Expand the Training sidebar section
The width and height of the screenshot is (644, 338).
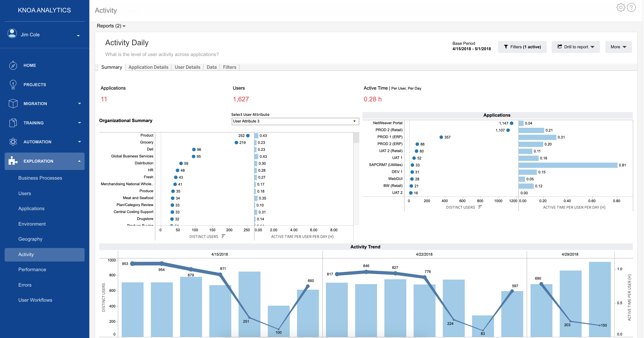pyautogui.click(x=80, y=123)
